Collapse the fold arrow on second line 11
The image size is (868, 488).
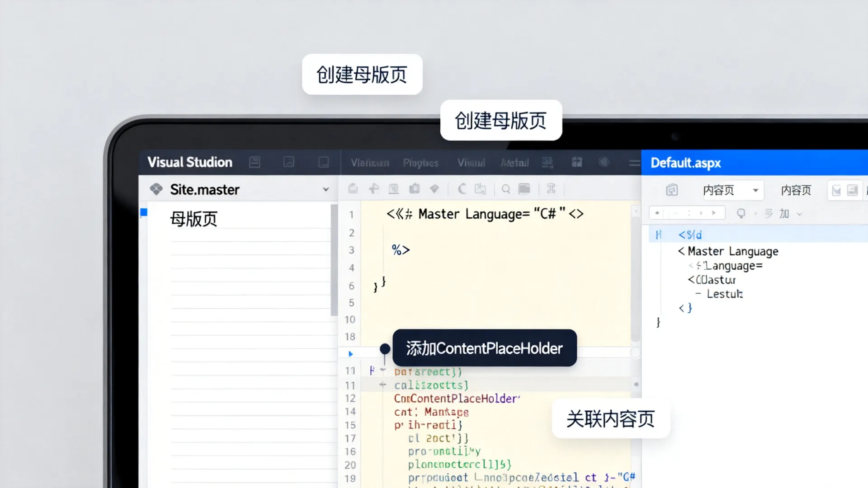pos(383,385)
